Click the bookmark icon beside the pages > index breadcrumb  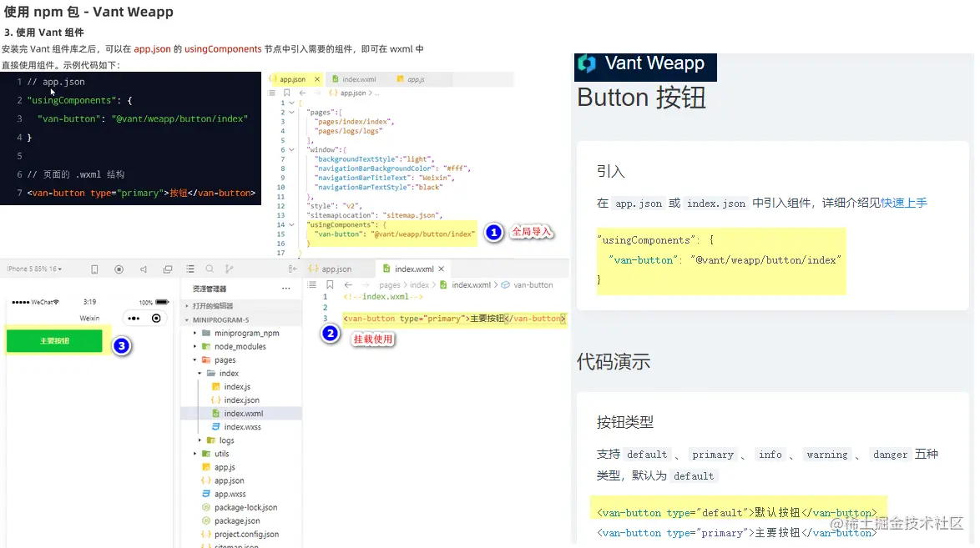330,285
